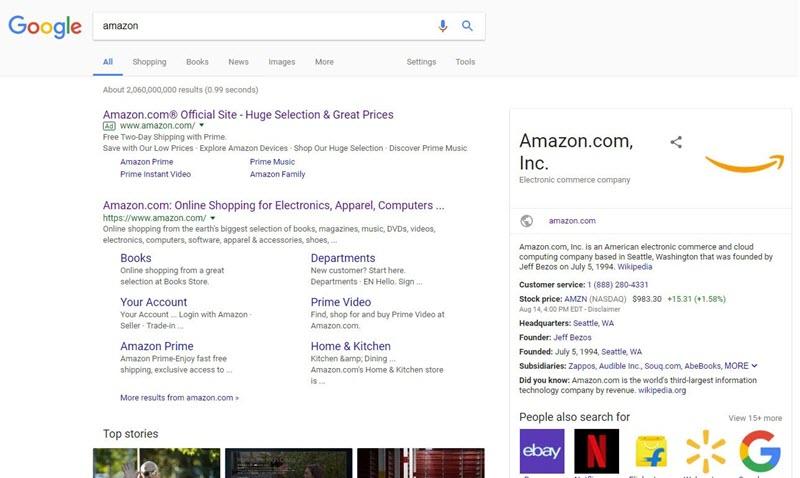Open the Jeff Bezos founder link
Image resolution: width=800 pixels, height=478 pixels.
point(572,338)
